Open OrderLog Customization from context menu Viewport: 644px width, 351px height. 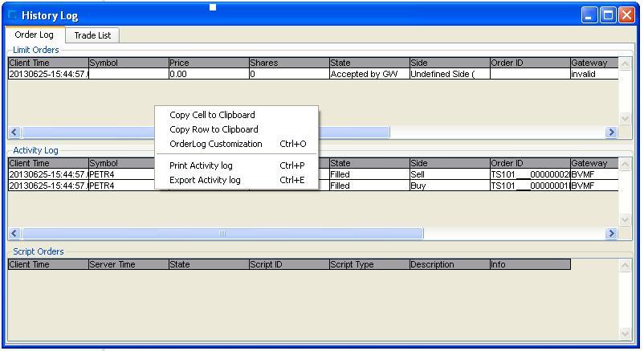coord(216,144)
